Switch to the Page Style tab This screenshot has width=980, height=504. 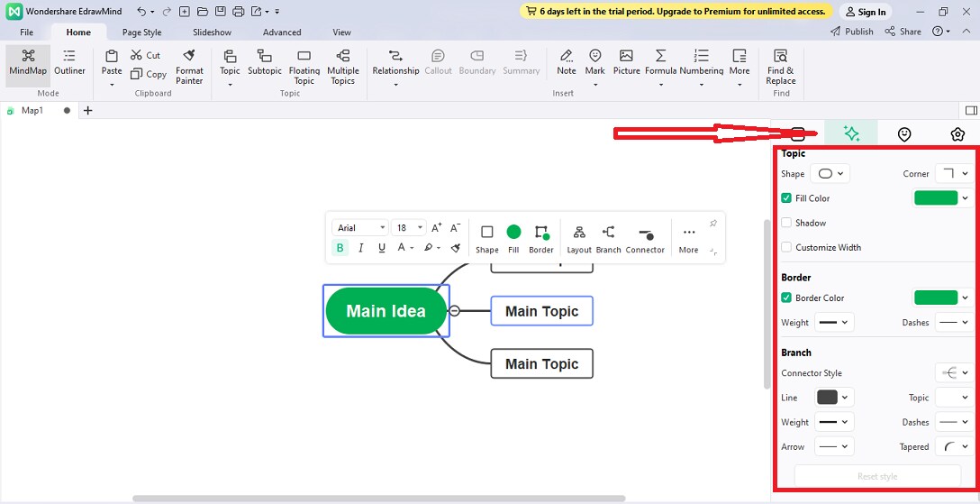pos(142,32)
